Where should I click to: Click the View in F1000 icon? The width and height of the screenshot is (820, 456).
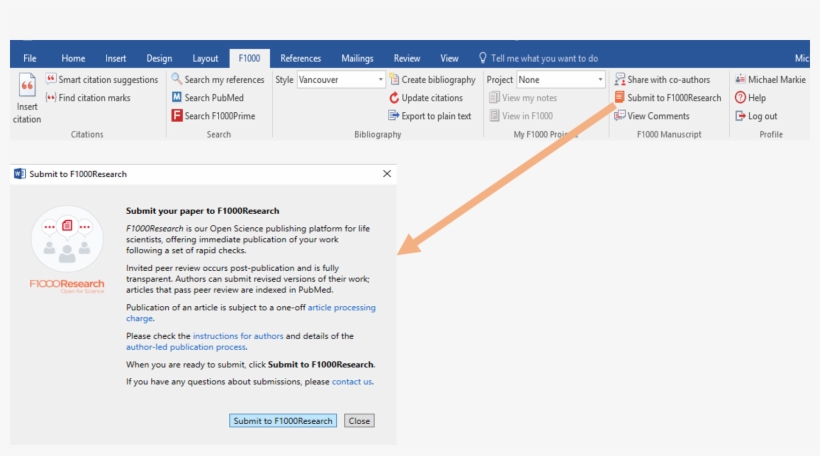tap(494, 116)
